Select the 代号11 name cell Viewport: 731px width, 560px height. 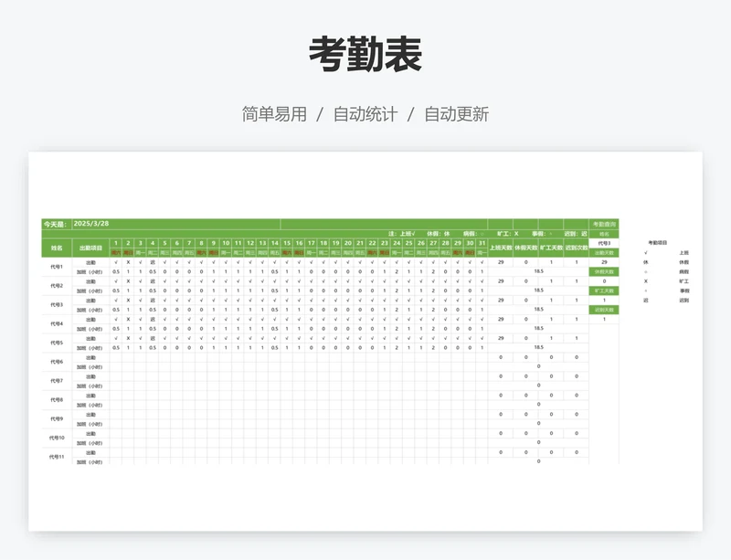click(57, 457)
